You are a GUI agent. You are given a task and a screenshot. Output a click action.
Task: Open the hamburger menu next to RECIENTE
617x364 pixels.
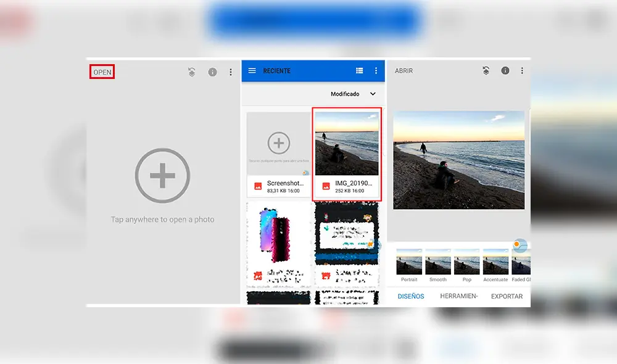252,71
